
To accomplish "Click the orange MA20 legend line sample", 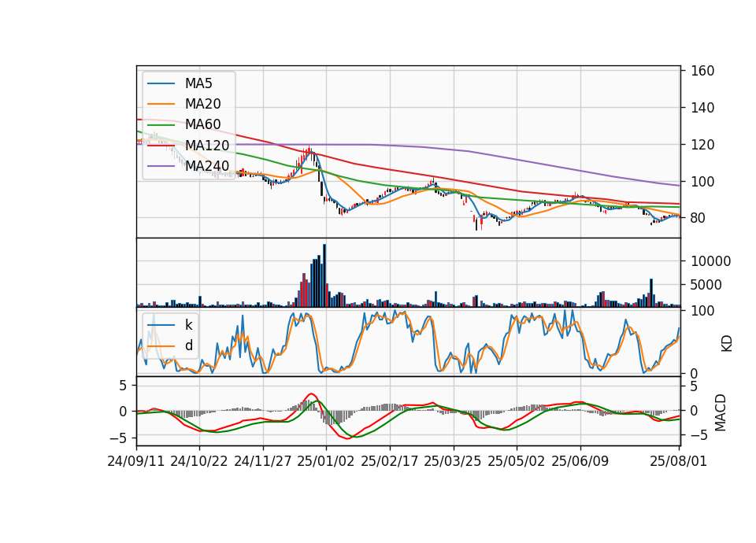I will pyautogui.click(x=161, y=104).
